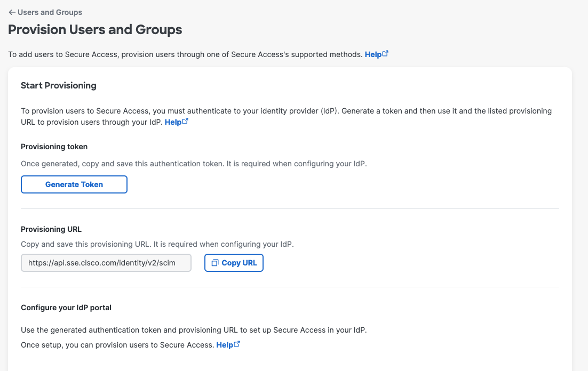Focus the provisioning URL text field

106,263
